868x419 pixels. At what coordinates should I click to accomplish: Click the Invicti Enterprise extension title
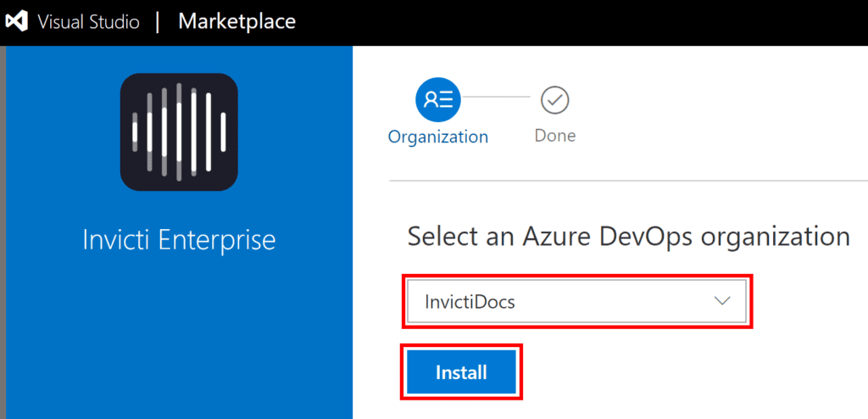179,239
